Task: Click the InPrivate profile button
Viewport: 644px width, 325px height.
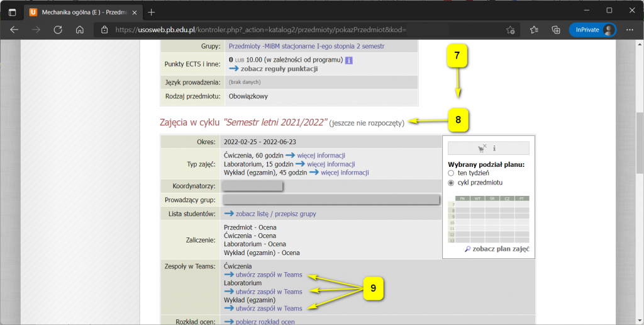Action: 592,30
